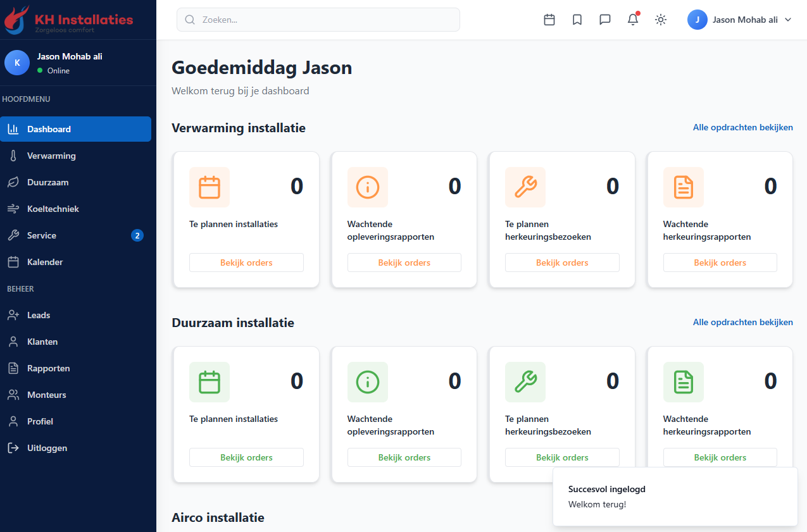This screenshot has height=532, width=807.
Task: Click the Rapporten document icon
Action: (x=14, y=368)
